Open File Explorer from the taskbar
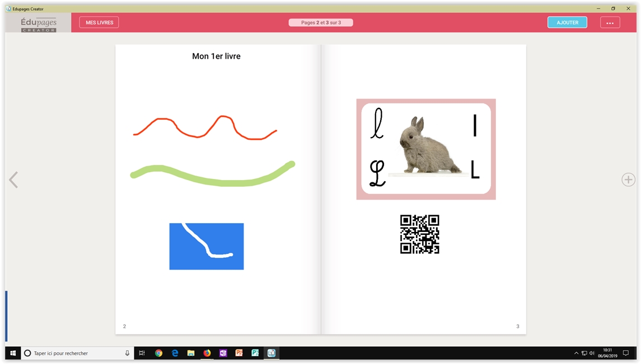Viewport: 641px width, 364px height. pyautogui.click(x=191, y=353)
